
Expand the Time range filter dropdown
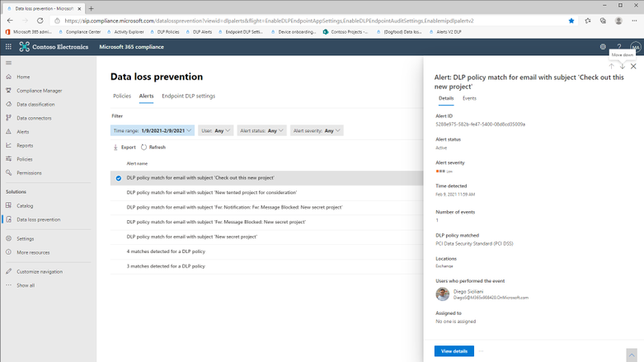coord(153,130)
